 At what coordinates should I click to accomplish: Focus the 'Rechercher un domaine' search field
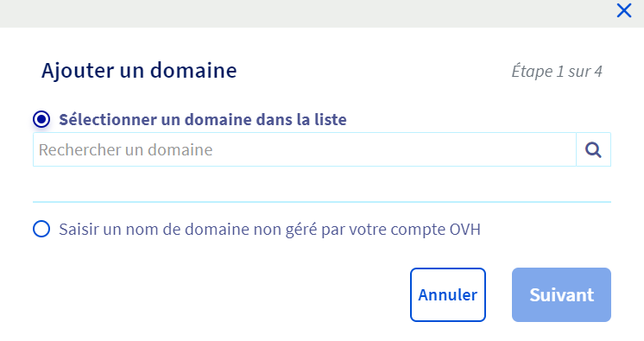click(305, 149)
